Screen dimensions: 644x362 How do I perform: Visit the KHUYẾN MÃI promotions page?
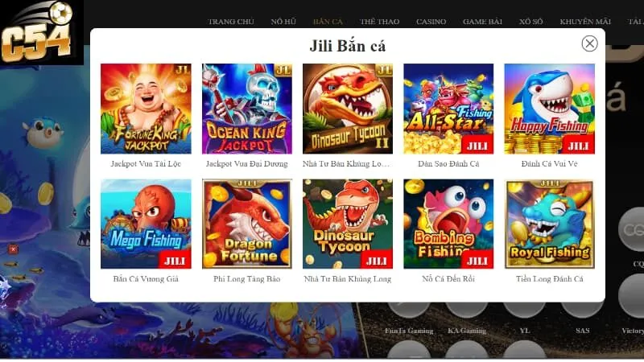pyautogui.click(x=585, y=22)
